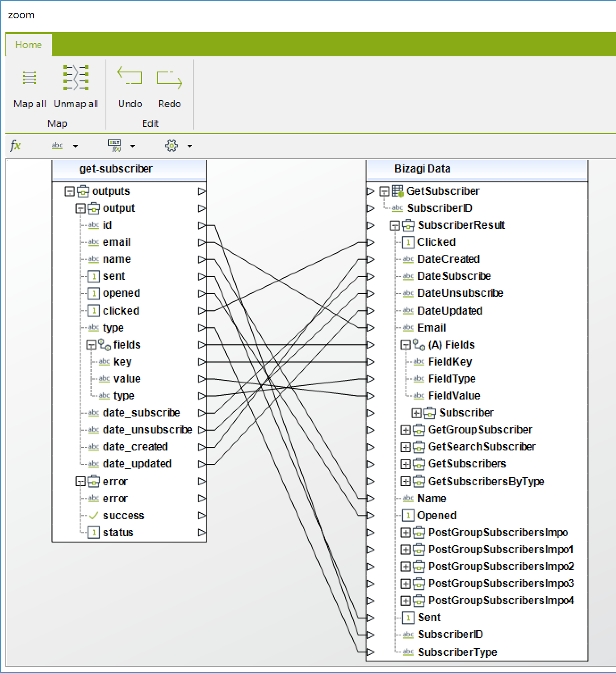Select the FieldKey attribute

450,362
